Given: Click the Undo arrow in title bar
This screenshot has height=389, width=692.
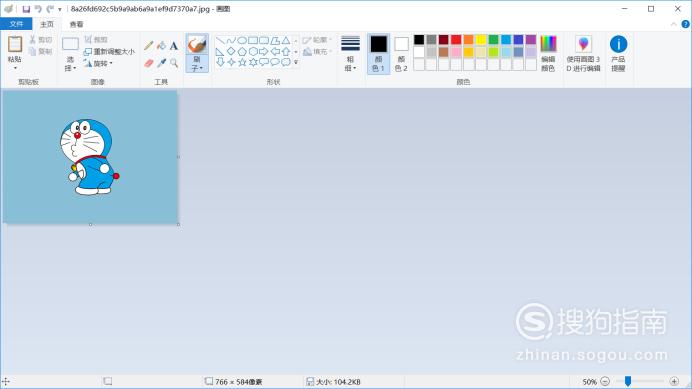Looking at the screenshot, I should [x=38, y=9].
